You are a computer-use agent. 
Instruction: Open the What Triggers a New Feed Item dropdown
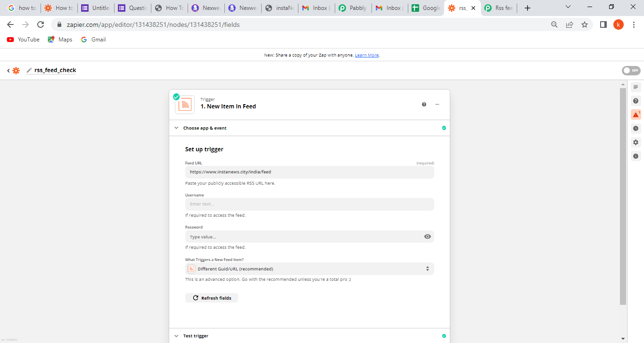(x=309, y=269)
